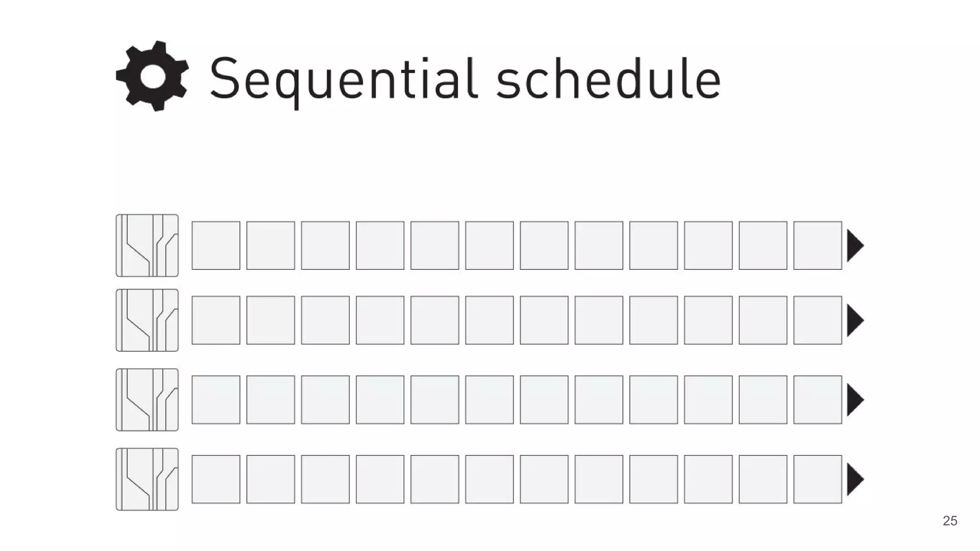The height and width of the screenshot is (551, 980).
Task: Select the first square in third row
Action: pos(216,399)
